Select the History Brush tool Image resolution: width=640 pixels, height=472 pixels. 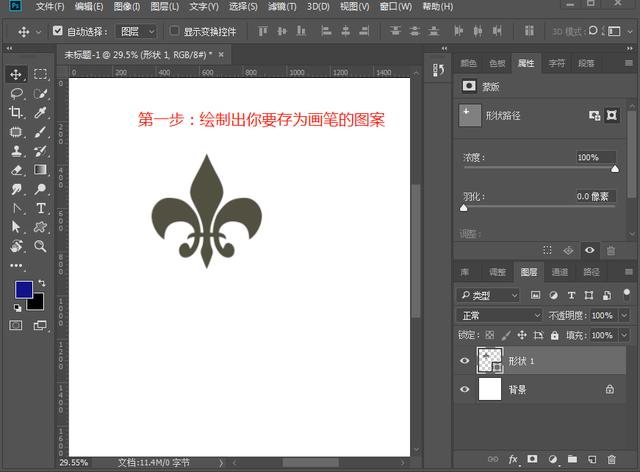point(40,151)
